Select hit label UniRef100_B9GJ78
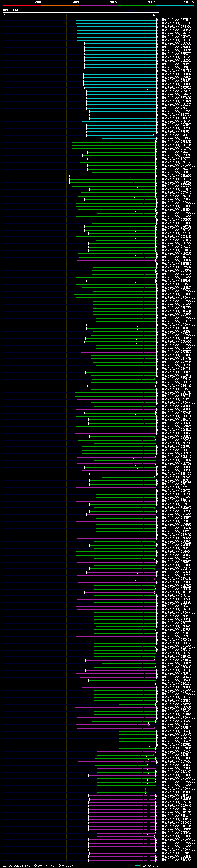This screenshot has height=868, width=197. click(177, 33)
